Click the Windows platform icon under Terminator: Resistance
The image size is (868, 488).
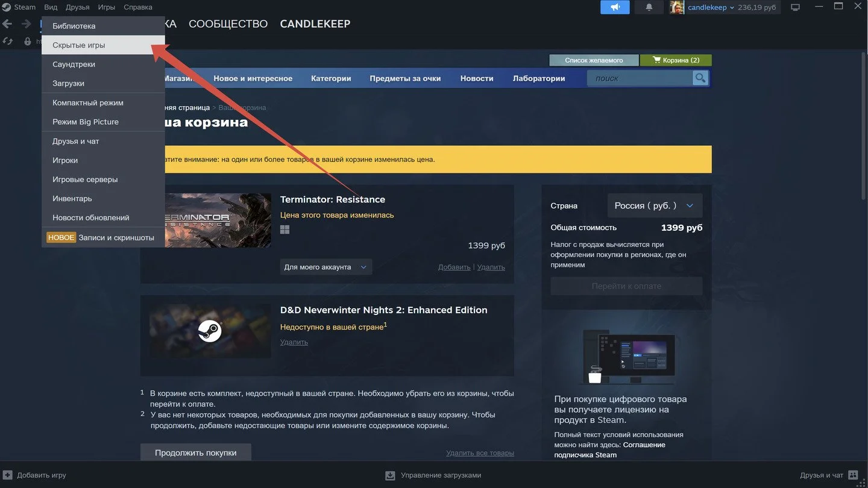(285, 230)
